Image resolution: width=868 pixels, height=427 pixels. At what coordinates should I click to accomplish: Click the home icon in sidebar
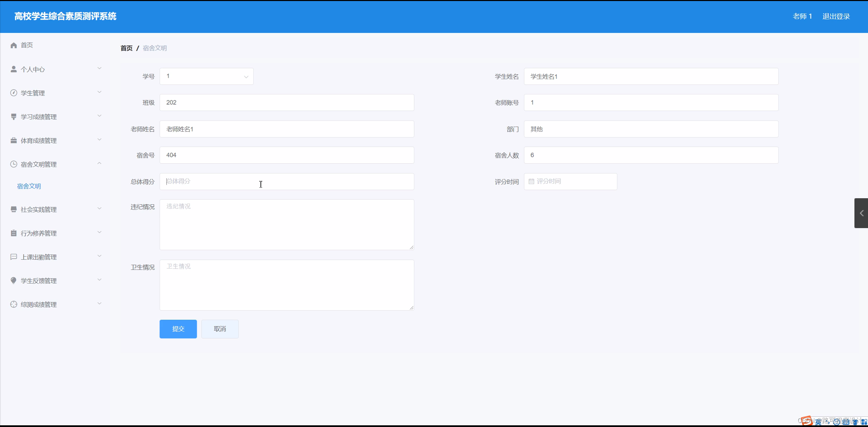tap(14, 45)
